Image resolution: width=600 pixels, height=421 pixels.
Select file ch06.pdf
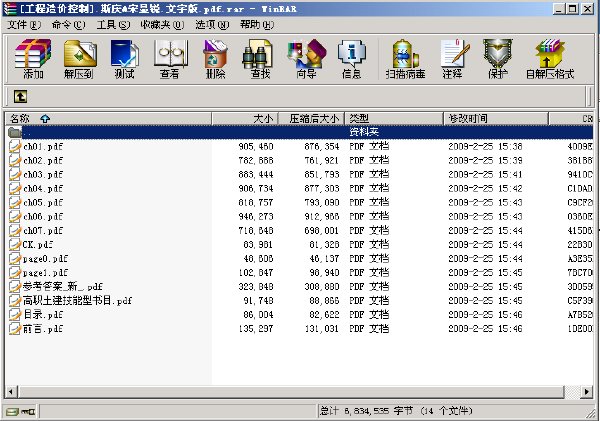[43, 217]
